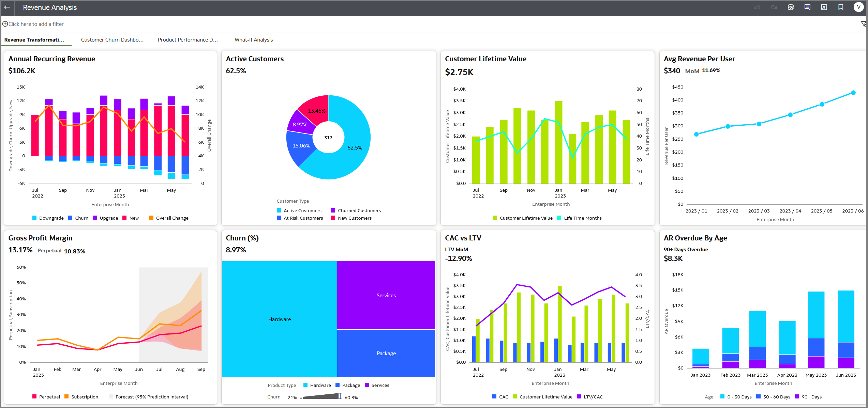
Task: Click the back arrow next to Revenue Analysis
Action: click(x=7, y=7)
